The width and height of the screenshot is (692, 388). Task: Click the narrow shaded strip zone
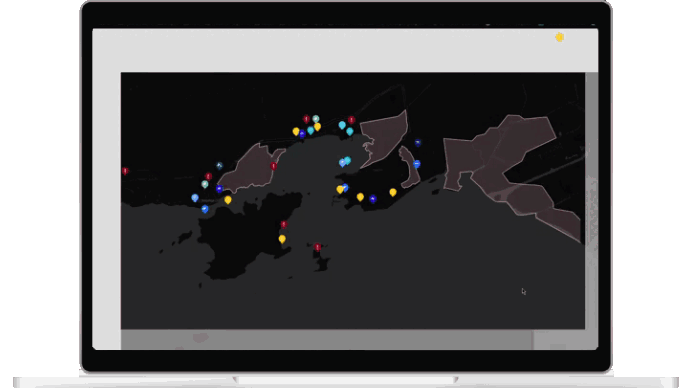(x=410, y=168)
